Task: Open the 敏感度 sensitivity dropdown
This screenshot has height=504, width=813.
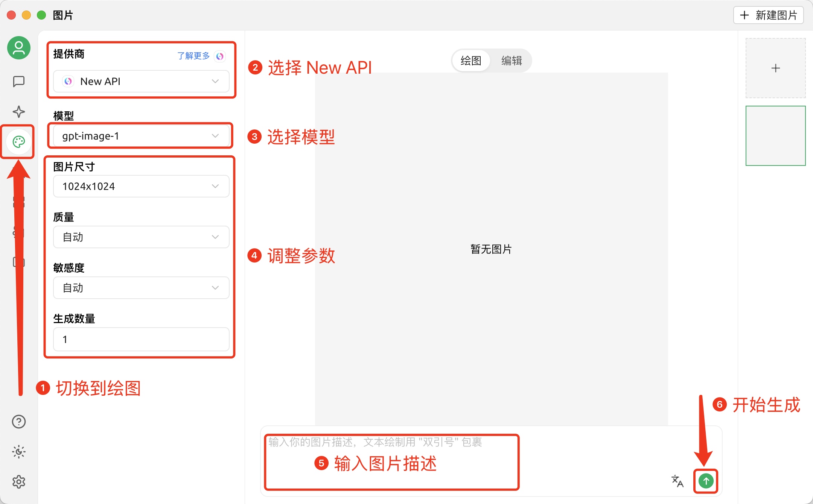Action: point(141,288)
